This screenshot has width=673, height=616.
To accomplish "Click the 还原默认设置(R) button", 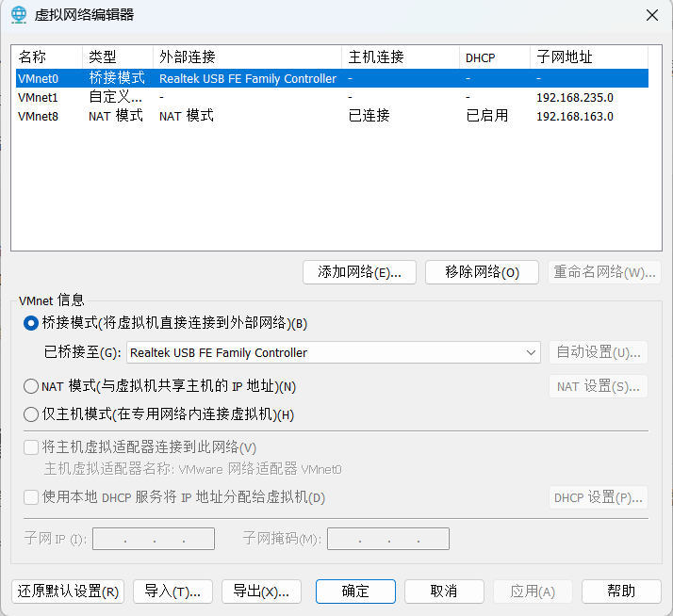I will point(68,592).
